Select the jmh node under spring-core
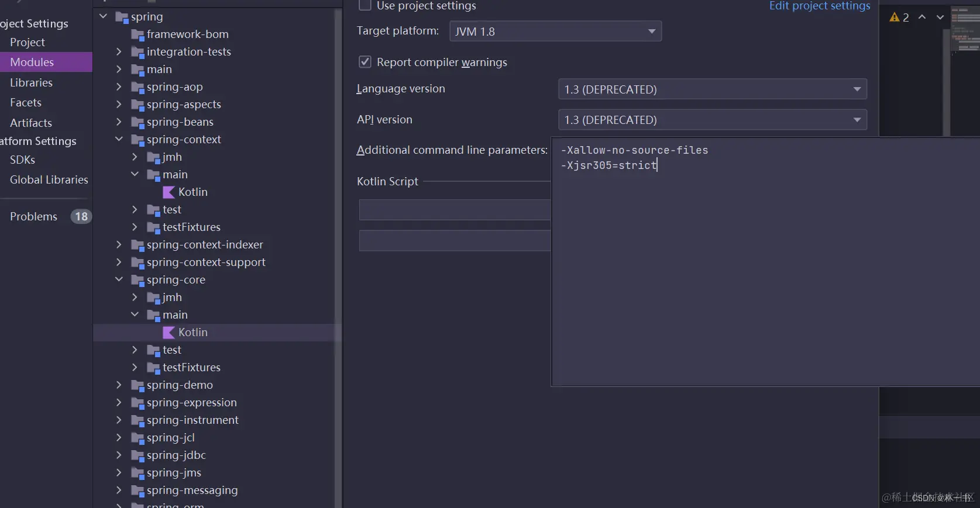The height and width of the screenshot is (508, 980). tap(172, 297)
